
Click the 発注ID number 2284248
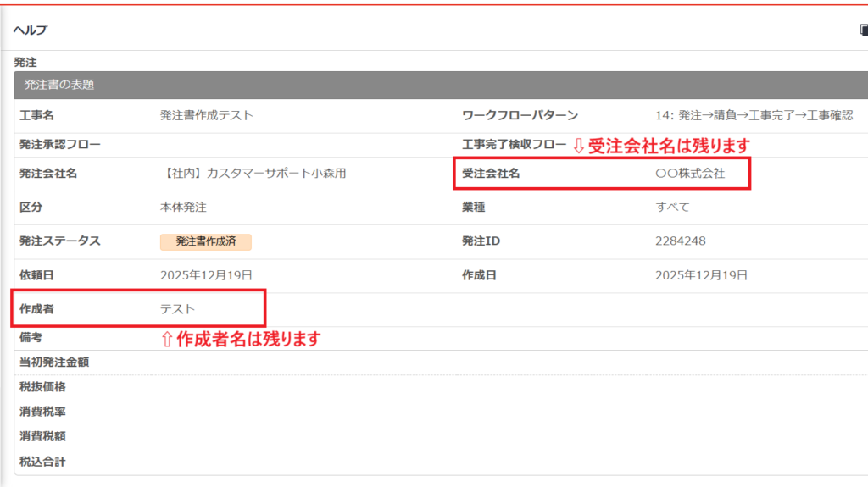click(680, 241)
